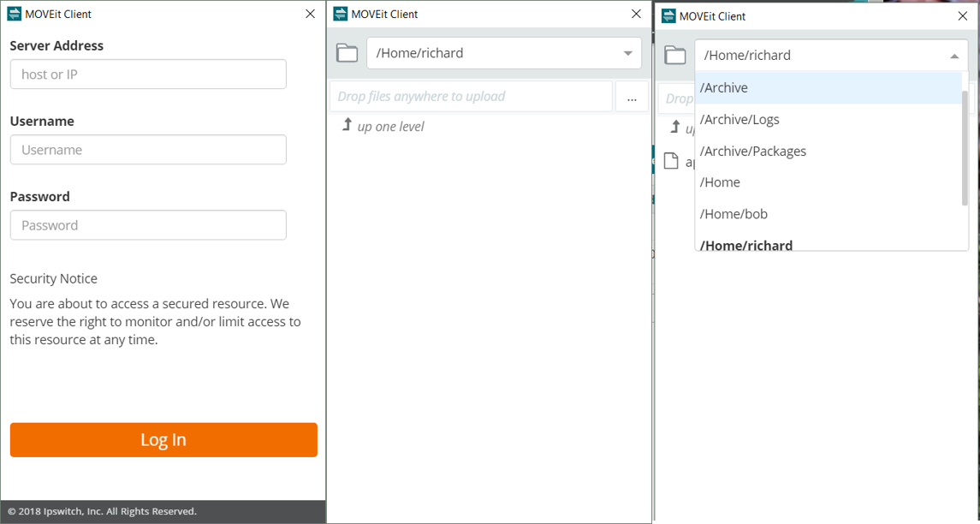The width and height of the screenshot is (980, 524).
Task: Click the folder icon in the right window
Action: coord(675,56)
